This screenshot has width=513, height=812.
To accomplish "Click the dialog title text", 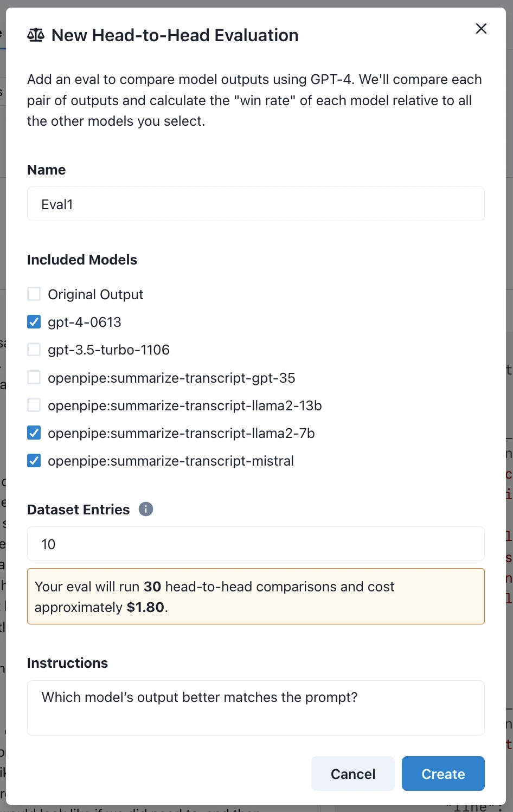I will [175, 35].
